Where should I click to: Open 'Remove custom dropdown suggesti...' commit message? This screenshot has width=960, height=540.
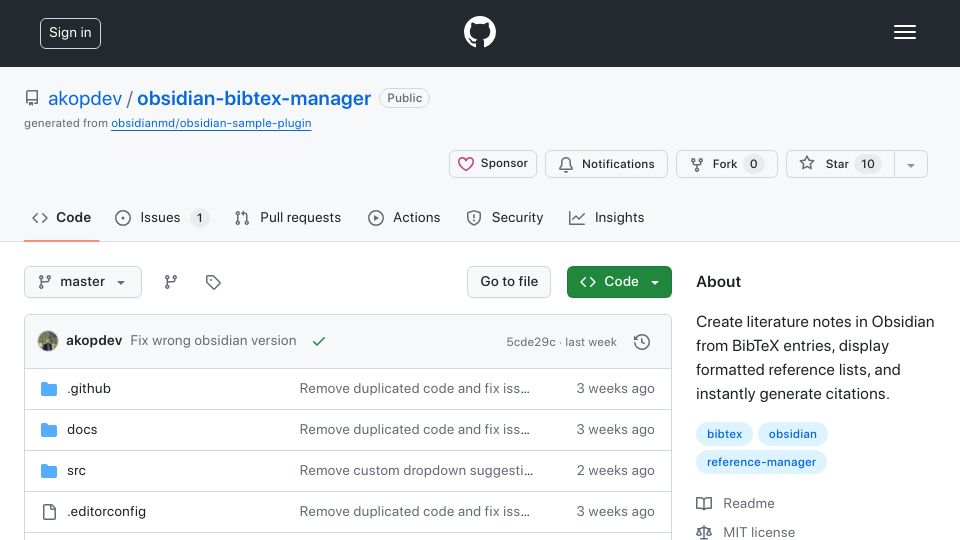(416, 471)
